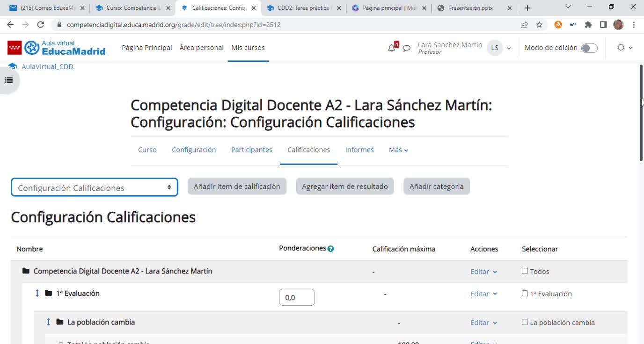Click the page vertical scrollbar thumb
Screen dimensions: 644x344
[641, 113]
